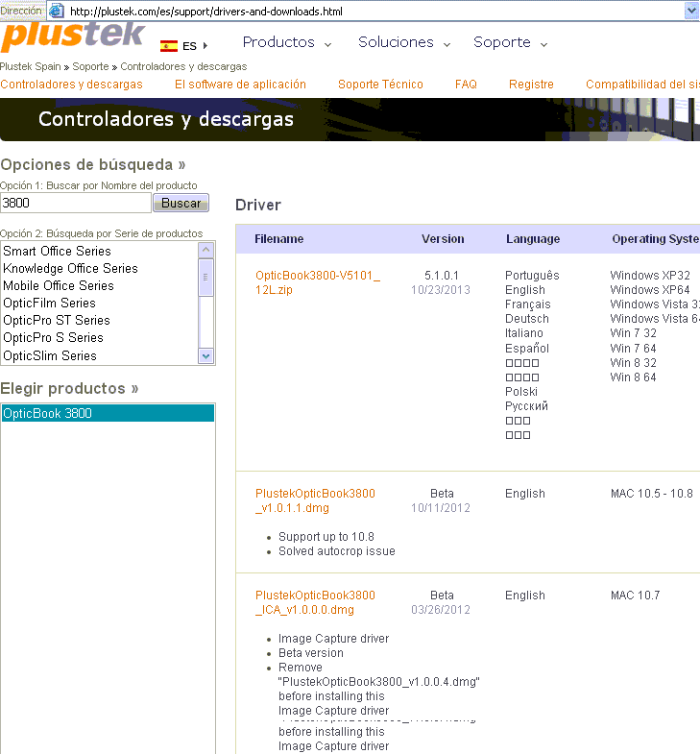
Task: Click the series list scrollbar thumb
Action: 205,278
